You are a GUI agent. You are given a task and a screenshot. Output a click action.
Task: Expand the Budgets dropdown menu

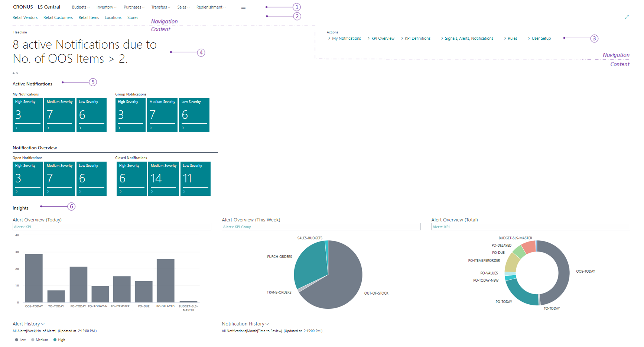coord(79,7)
